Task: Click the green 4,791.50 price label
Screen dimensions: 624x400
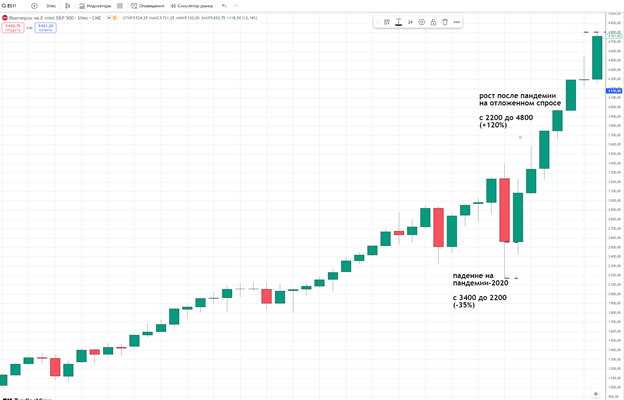Action: coord(614,36)
